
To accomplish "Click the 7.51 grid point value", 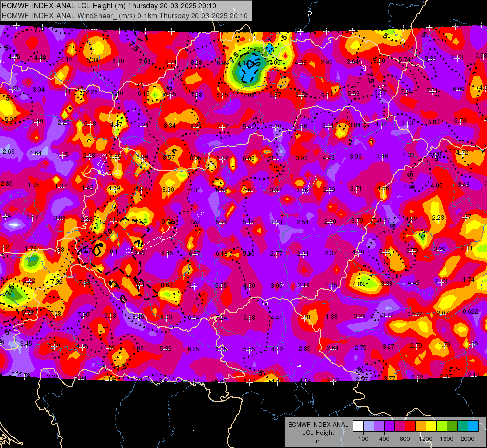I will pos(432,91).
